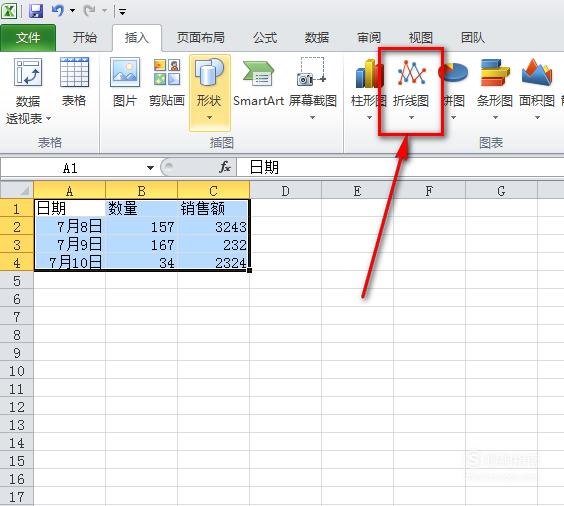Switch to the Data (数据) tab
The height and width of the screenshot is (506, 564).
tap(317, 38)
